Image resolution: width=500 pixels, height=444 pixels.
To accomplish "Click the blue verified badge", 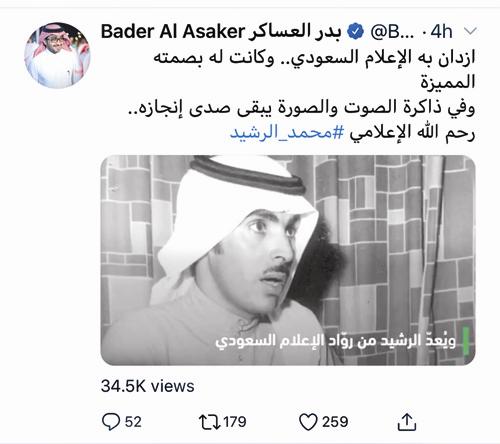I will 355,32.
